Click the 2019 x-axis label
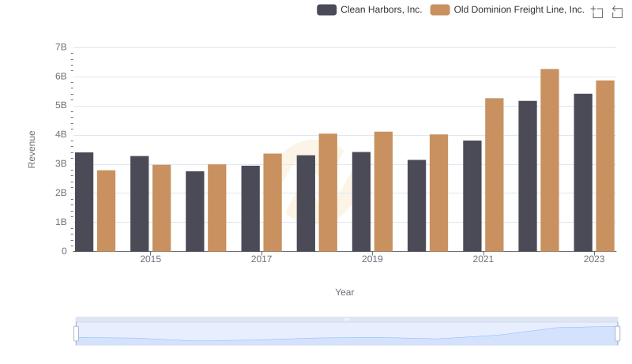 [x=372, y=259]
